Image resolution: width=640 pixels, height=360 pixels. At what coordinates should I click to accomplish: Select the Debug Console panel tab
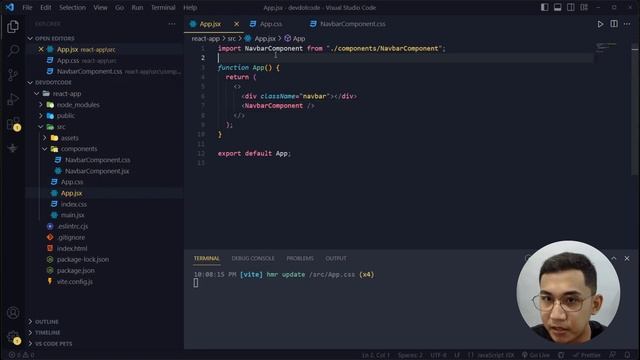(253, 258)
